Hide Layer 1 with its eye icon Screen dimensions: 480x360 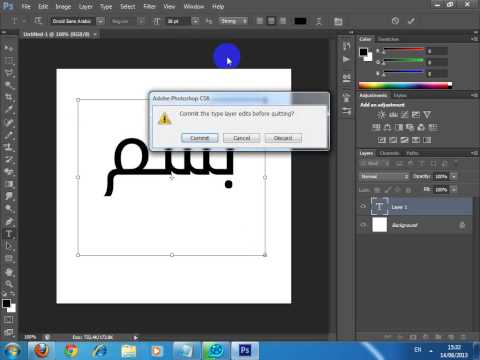pyautogui.click(x=363, y=206)
